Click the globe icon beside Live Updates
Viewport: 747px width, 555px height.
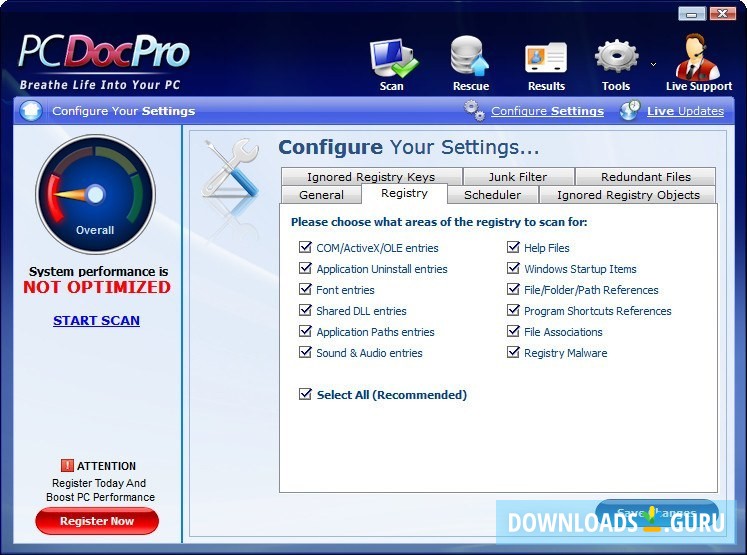pos(630,111)
